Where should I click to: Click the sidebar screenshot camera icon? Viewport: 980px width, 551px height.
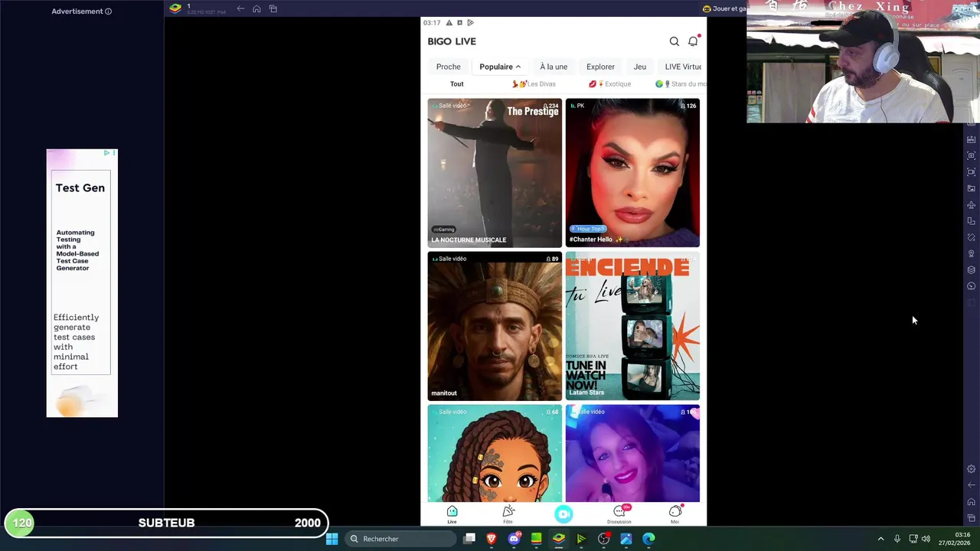point(971,156)
